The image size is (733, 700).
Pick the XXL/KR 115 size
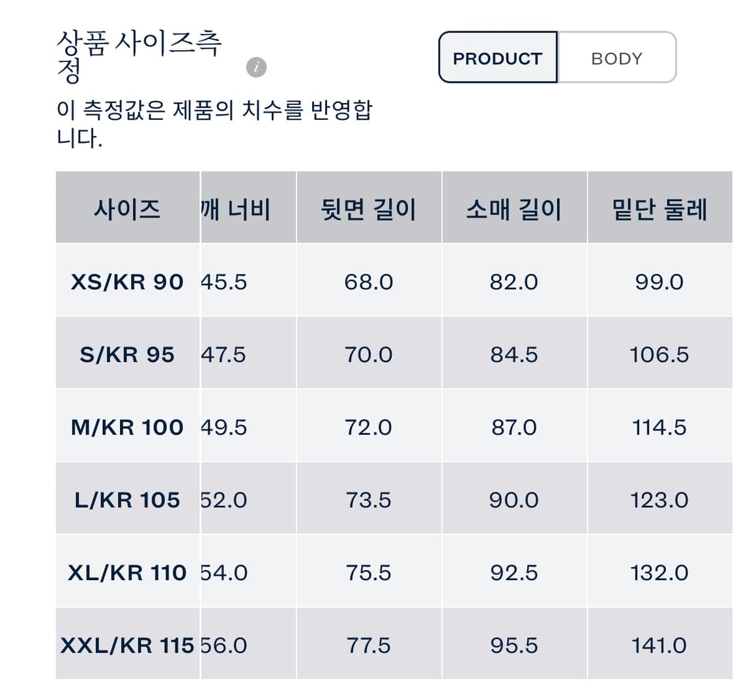[128, 645]
